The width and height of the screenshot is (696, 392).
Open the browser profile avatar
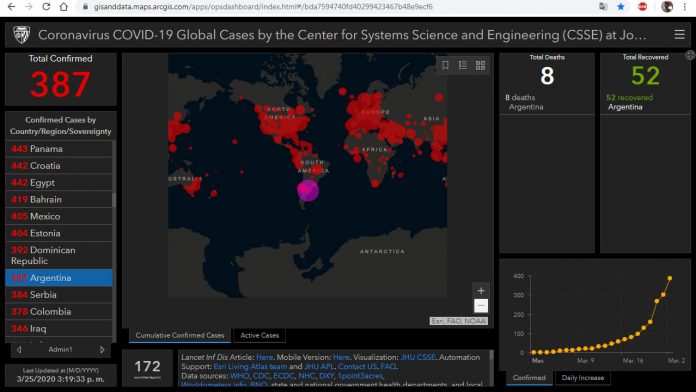(x=667, y=7)
